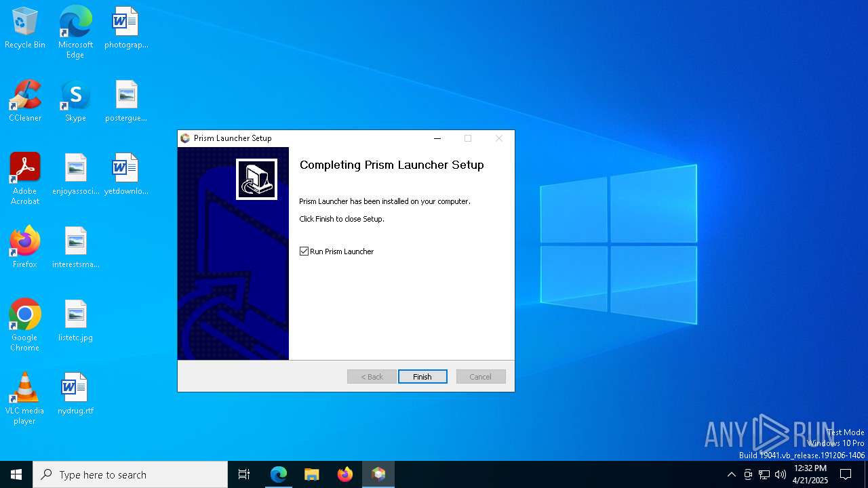Minimize the Prism Launcher Setup window
The image size is (868, 488).
[437, 138]
